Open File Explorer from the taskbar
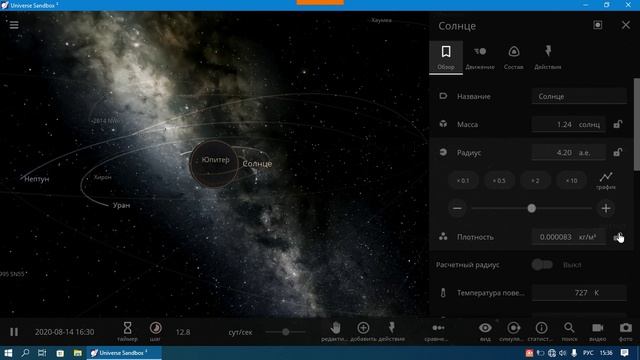Screen dimensions: 640x360 coord(78,353)
